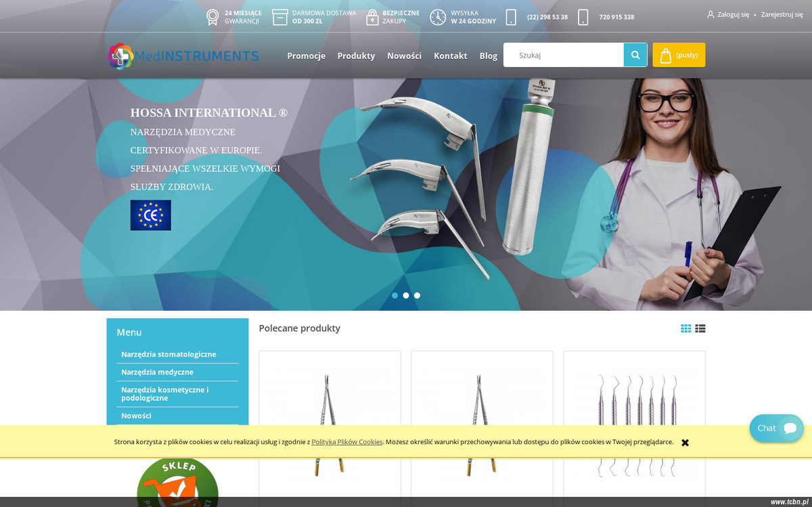Select the first slider dot

(395, 295)
